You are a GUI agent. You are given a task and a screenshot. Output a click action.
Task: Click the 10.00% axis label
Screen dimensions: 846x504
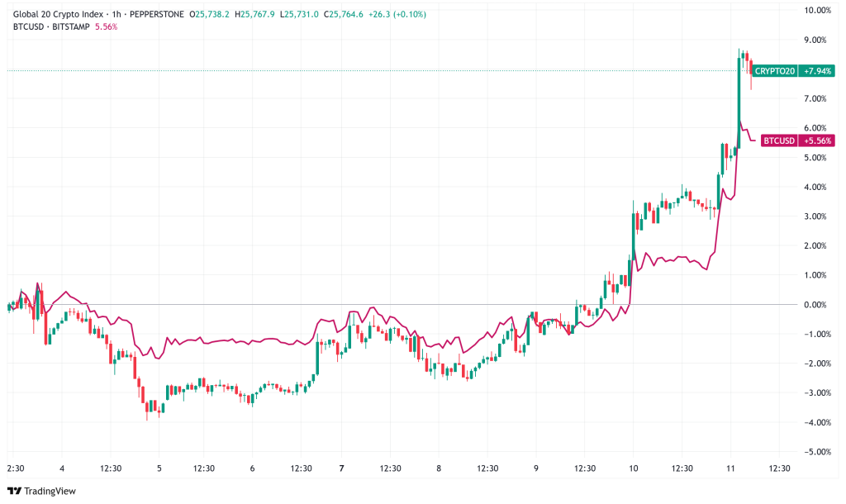pyautogui.click(x=817, y=10)
